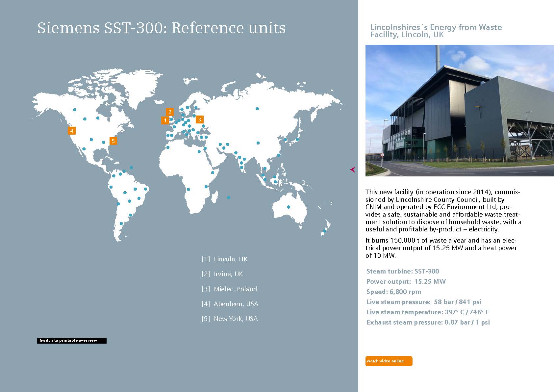Select [5] New York, USA in the list
Screen dimensions: 554x392
229,319
